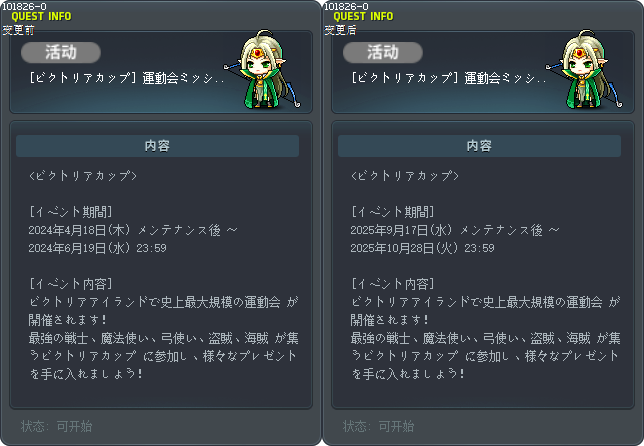
Task: Click the elf archer character in right panel
Action: (584, 69)
